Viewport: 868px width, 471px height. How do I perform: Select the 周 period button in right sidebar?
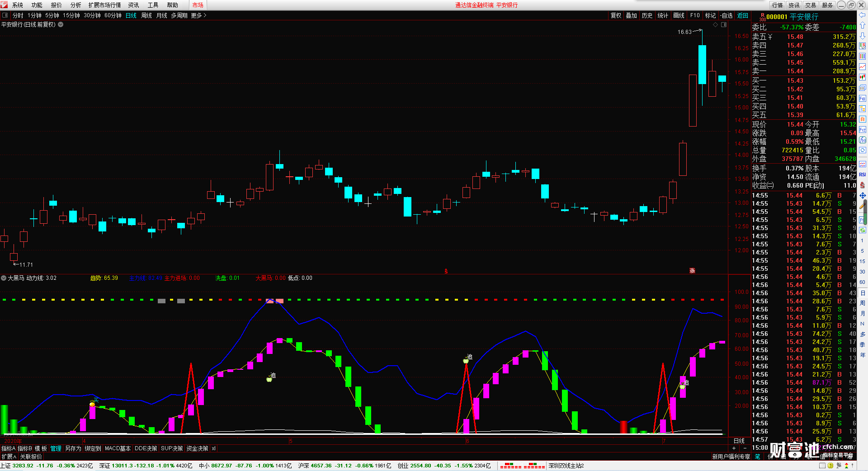(862, 303)
